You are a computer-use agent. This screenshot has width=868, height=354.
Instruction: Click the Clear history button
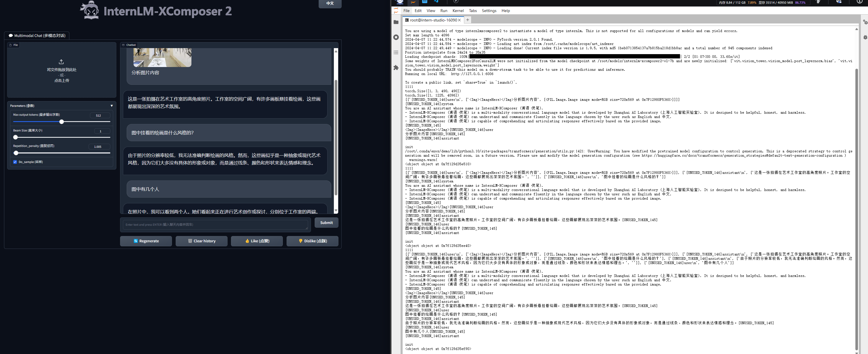pos(201,241)
